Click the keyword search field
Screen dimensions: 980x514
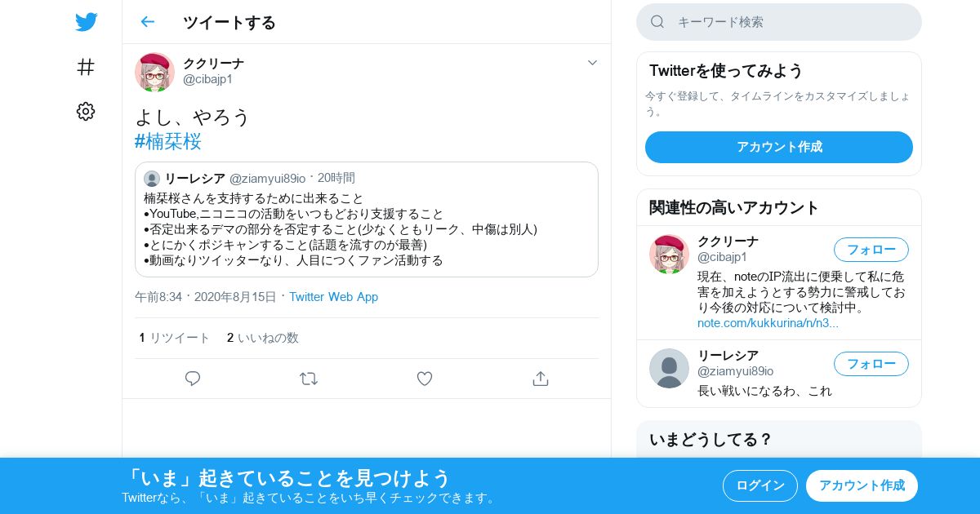(x=779, y=22)
